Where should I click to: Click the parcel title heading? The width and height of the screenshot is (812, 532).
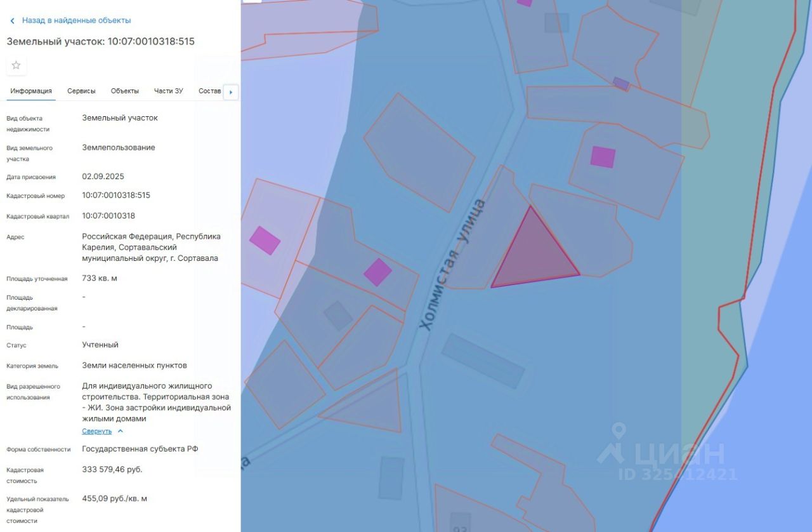(100, 42)
